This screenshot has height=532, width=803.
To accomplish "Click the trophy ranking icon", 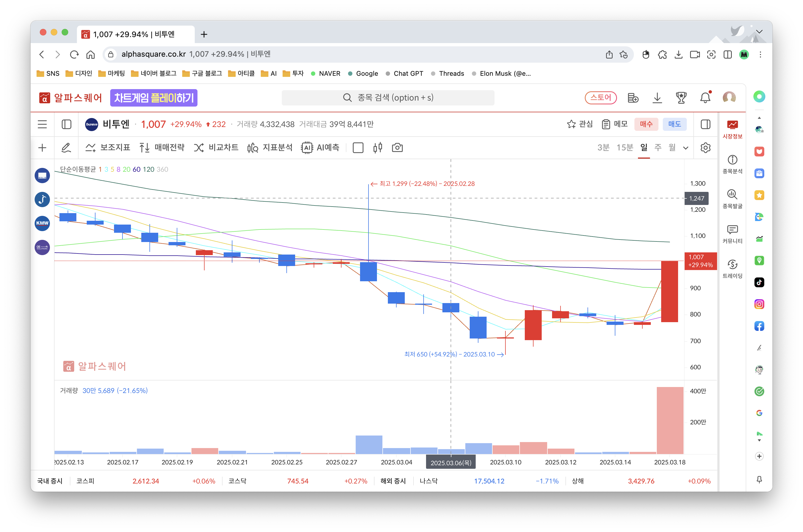I will click(x=681, y=98).
